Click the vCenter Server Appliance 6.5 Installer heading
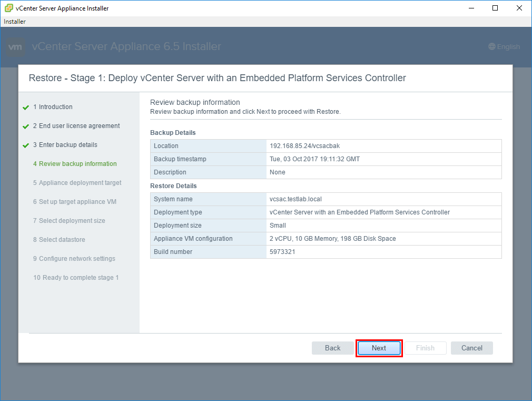This screenshot has width=532, height=401. click(x=126, y=46)
